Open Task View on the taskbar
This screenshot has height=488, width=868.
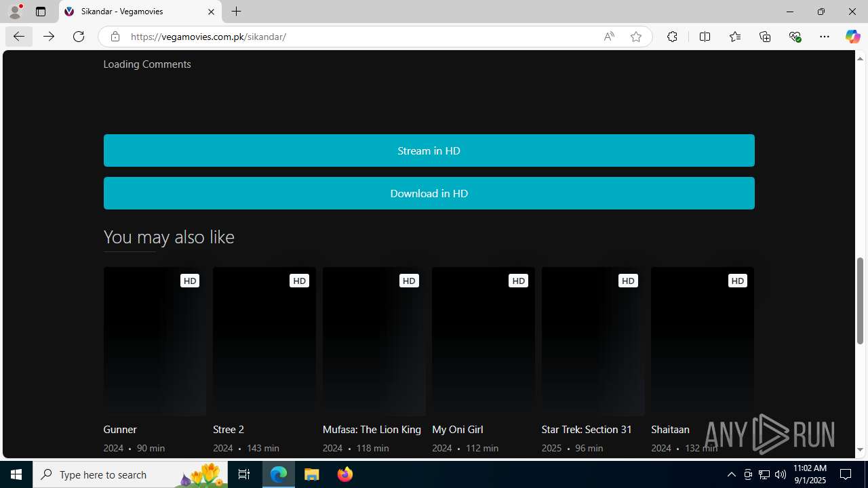244,474
